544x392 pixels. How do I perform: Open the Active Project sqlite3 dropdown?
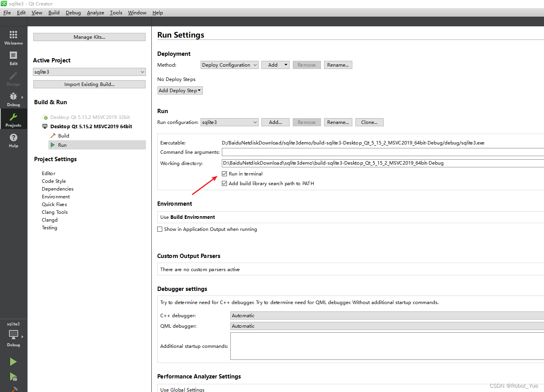pyautogui.click(x=89, y=72)
